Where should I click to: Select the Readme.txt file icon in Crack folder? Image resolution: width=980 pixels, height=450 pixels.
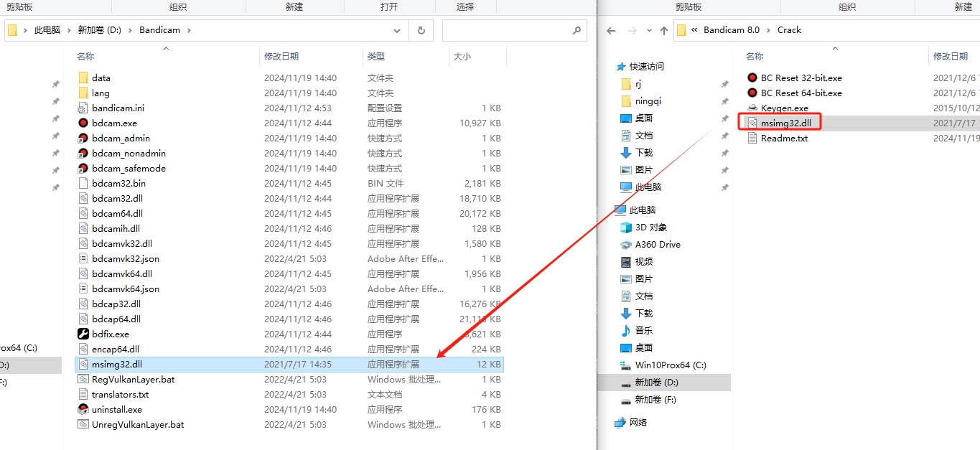coord(752,138)
